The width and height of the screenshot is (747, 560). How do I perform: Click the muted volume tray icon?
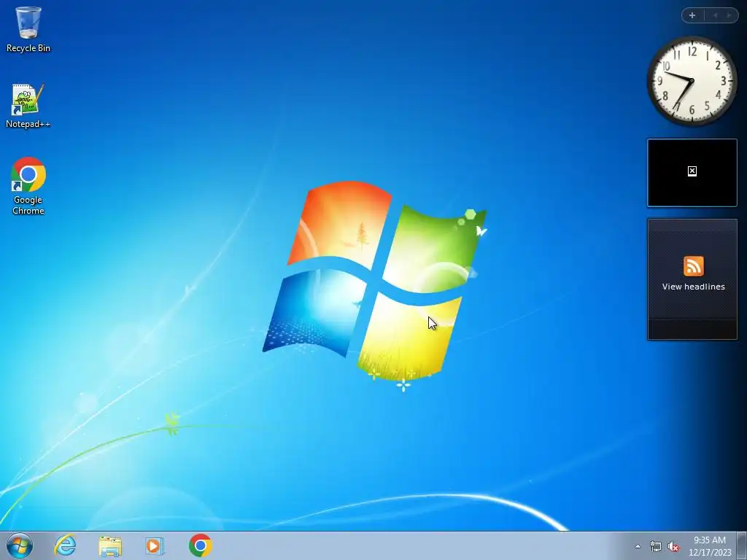673,546
